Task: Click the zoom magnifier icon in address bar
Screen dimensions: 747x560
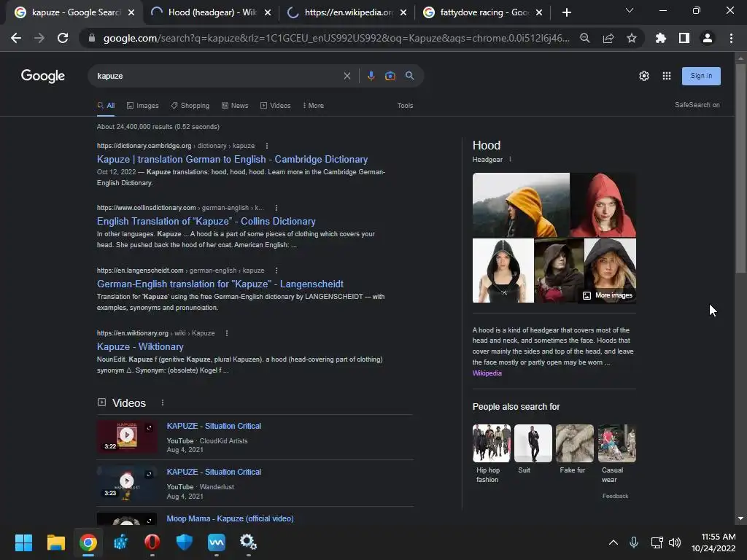Action: tap(584, 38)
